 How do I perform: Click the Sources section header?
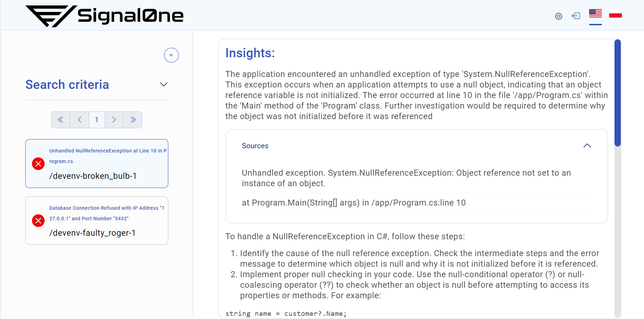pos(255,146)
